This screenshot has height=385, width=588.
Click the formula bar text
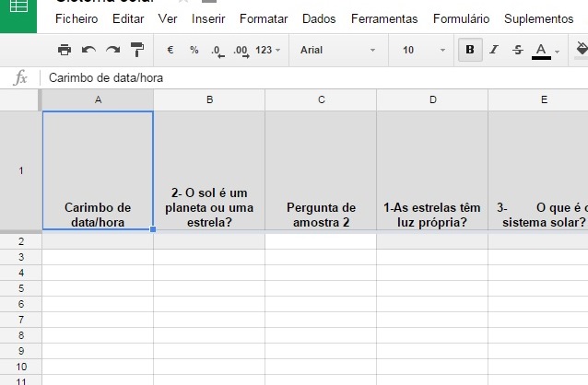pos(106,78)
